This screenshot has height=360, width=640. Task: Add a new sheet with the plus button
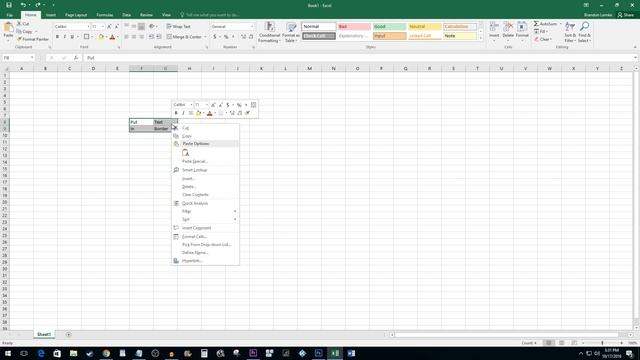[x=69, y=334]
